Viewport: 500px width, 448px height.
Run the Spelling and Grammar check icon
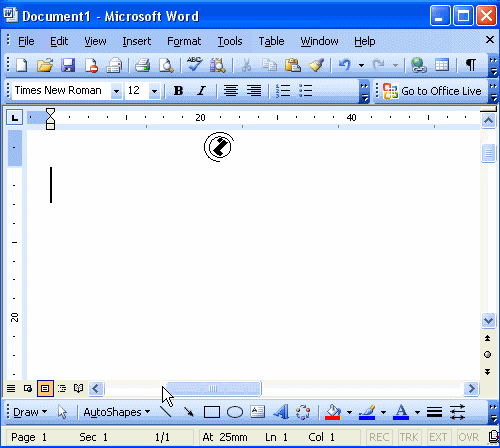tap(194, 64)
